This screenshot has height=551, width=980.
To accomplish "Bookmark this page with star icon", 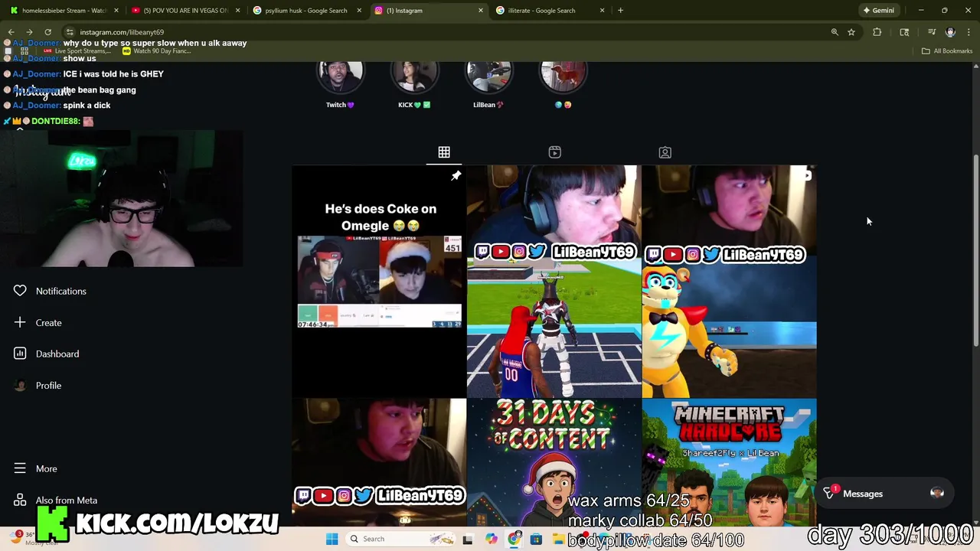I will pyautogui.click(x=851, y=32).
